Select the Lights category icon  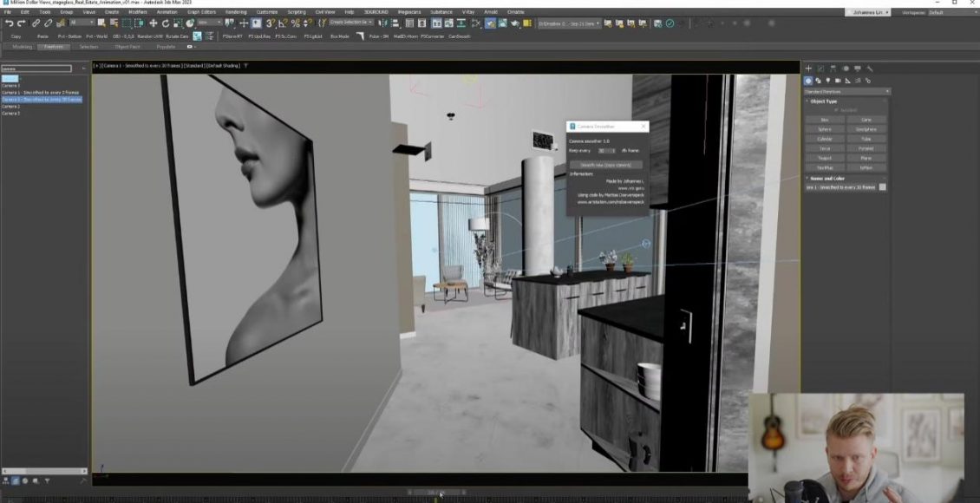[829, 81]
